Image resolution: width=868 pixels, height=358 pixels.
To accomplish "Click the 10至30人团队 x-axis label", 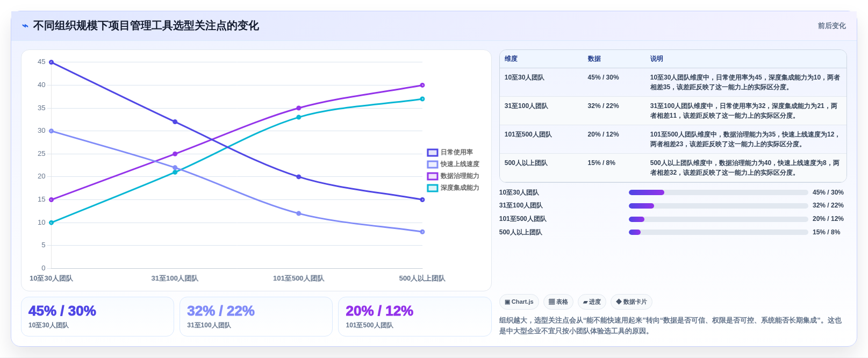I will 51,278.
